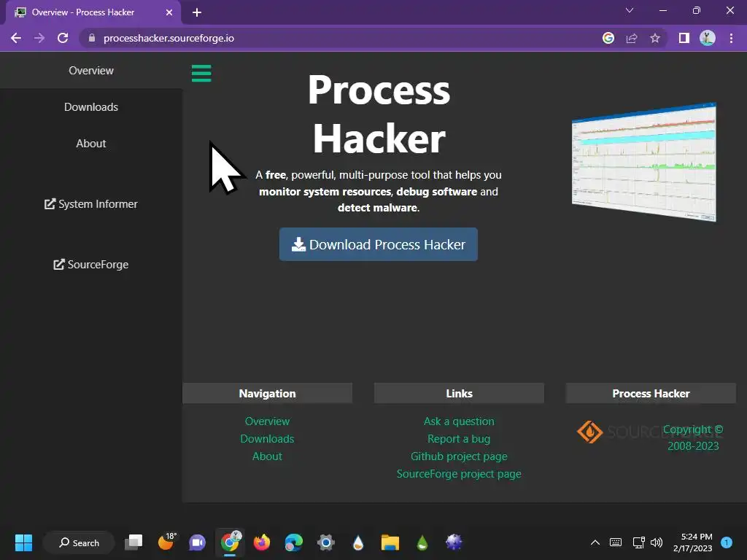Click the padlock site info icon
Screen dimensions: 747x560
pyautogui.click(x=92, y=38)
